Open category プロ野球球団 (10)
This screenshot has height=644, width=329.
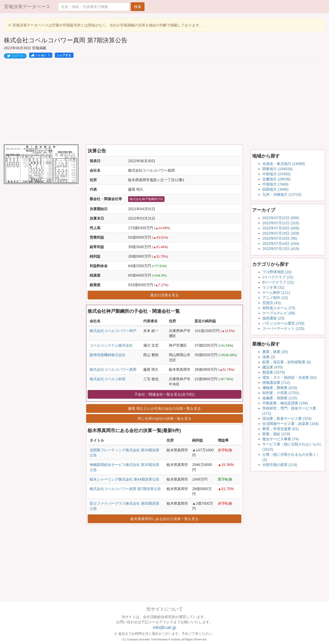[277, 272]
